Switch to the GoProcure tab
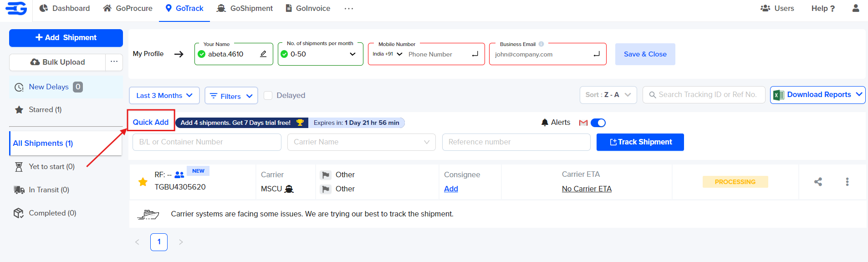 click(x=128, y=8)
